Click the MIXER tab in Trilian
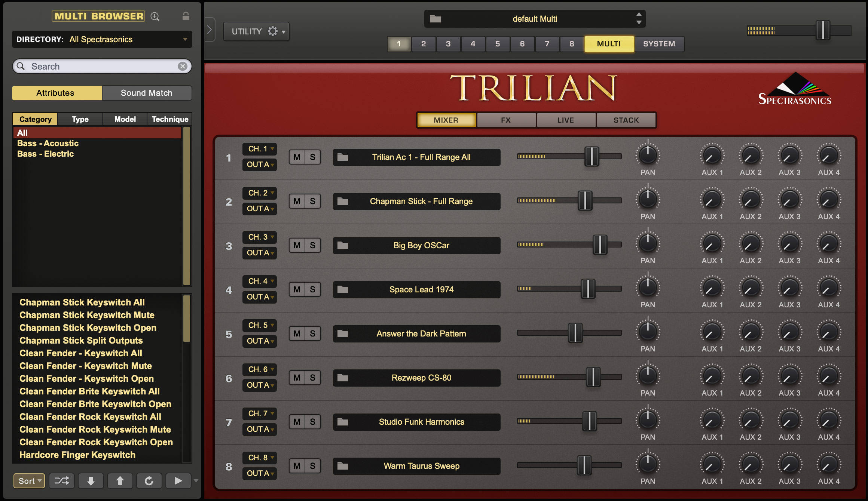Screen dimensions: 868x501 pos(446,119)
